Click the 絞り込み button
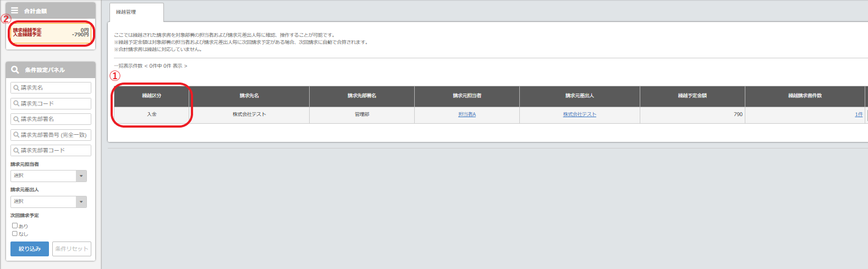868x269 pixels. pos(30,249)
